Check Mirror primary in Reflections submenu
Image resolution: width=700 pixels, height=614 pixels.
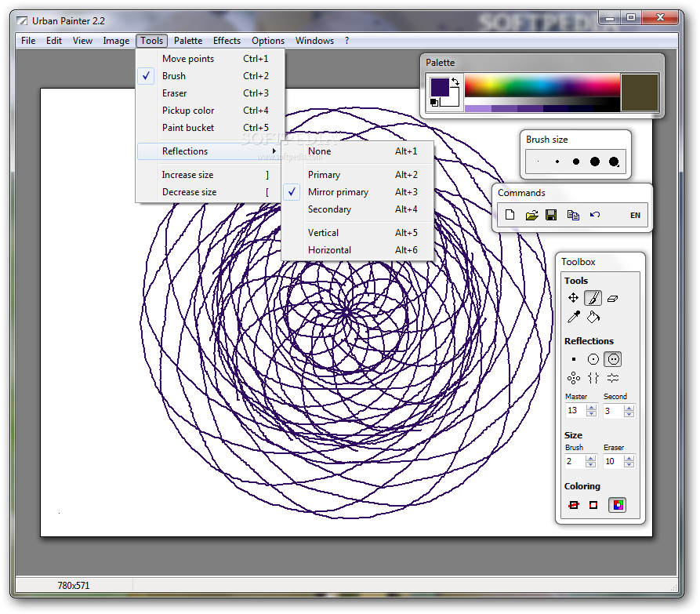[x=358, y=192]
